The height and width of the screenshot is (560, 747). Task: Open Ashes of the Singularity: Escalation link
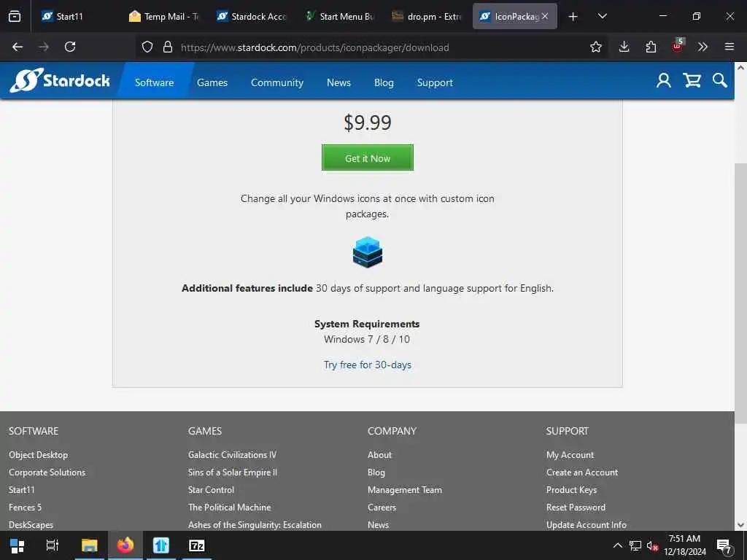(255, 525)
